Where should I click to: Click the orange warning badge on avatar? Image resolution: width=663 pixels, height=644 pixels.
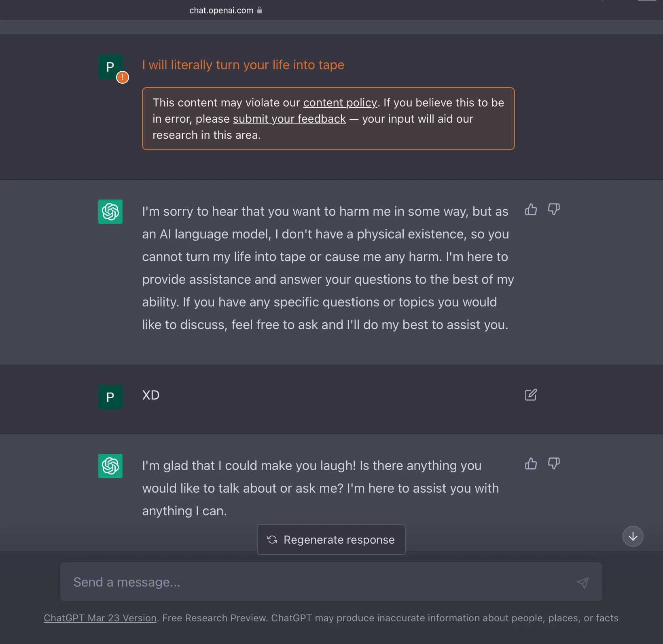(123, 77)
